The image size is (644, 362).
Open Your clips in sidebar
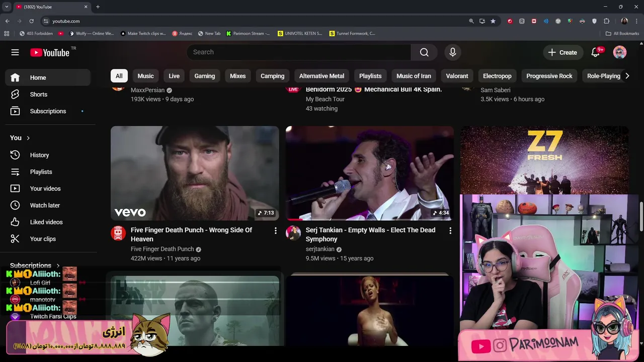tap(48, 239)
